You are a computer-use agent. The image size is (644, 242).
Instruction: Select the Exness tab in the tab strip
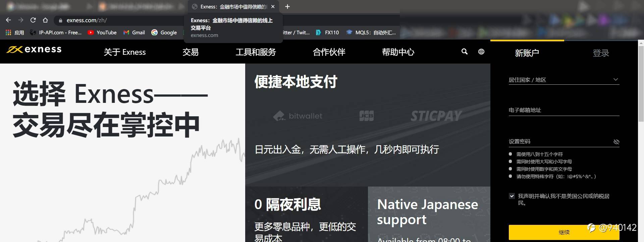[233, 6]
